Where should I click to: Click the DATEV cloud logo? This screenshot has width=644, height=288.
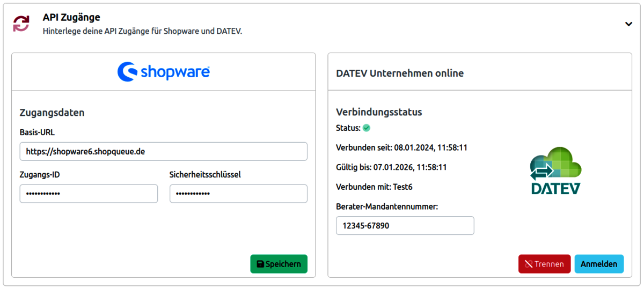[555, 170]
